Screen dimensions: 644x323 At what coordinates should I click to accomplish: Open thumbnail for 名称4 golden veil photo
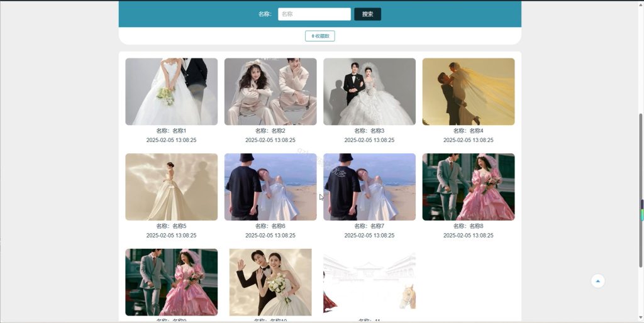468,92
